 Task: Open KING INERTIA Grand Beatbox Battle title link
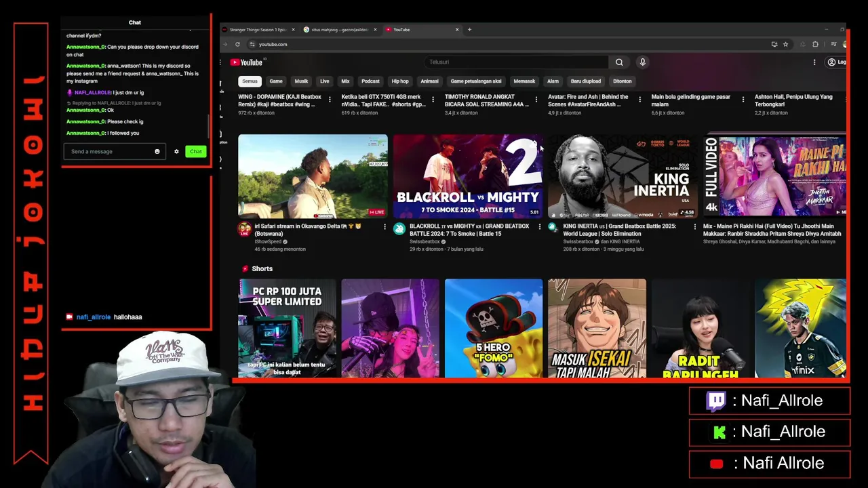[x=619, y=230]
